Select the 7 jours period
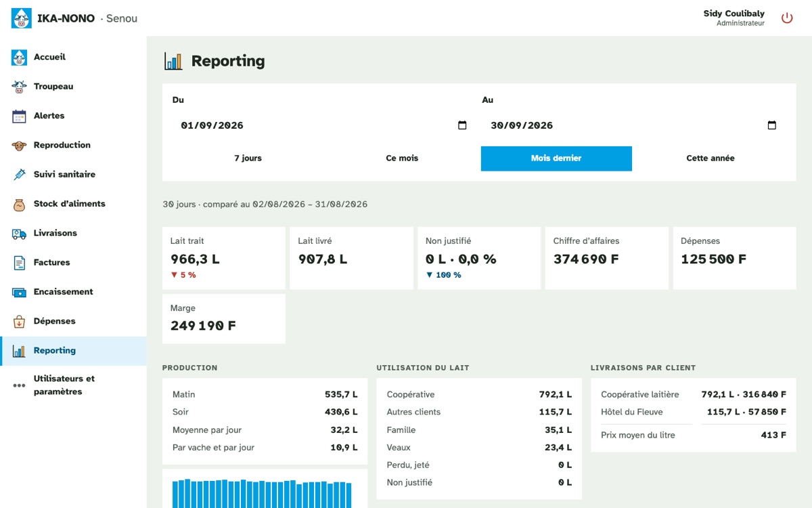The height and width of the screenshot is (508, 812). coord(248,158)
